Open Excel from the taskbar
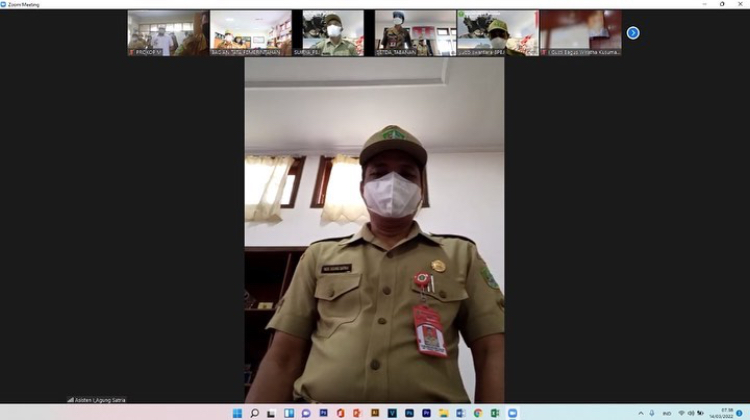Image resolution: width=750 pixels, height=420 pixels. pos(495,412)
